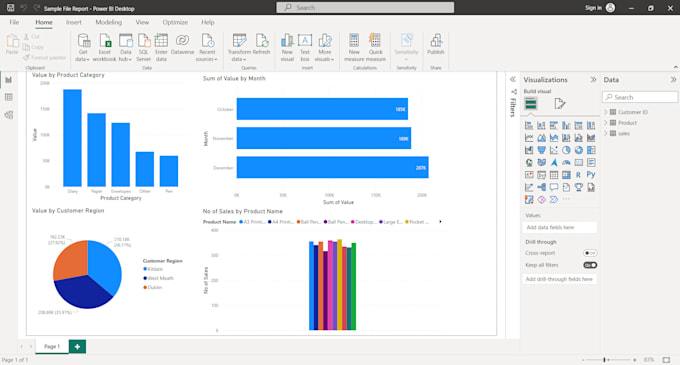This screenshot has height=365, width=680.
Task: Select the Stacked bar chart visualization icon
Action: click(529, 125)
